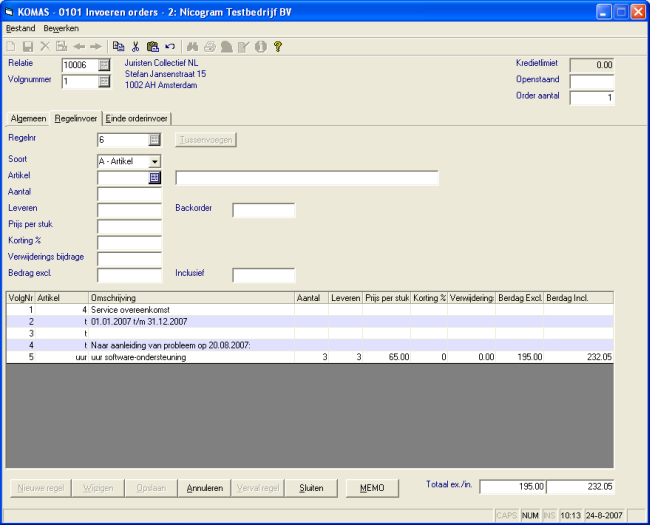Click the notepad with pencil icon
This screenshot has height=525, width=650.
pyautogui.click(x=244, y=46)
